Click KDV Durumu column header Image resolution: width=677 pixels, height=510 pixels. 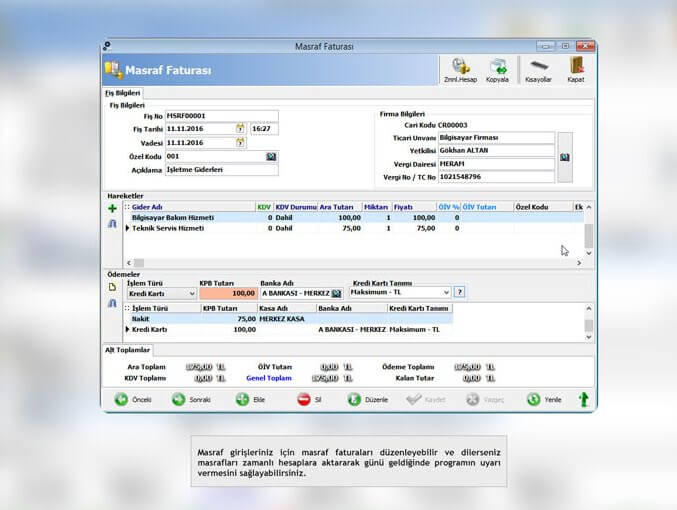click(296, 207)
